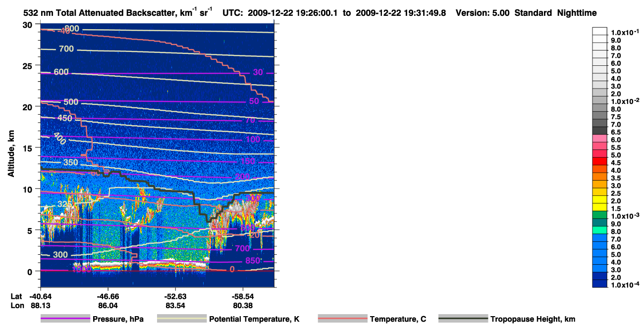Click the color bar label 5.5
The width and height of the screenshot is (644, 330).
616,147
